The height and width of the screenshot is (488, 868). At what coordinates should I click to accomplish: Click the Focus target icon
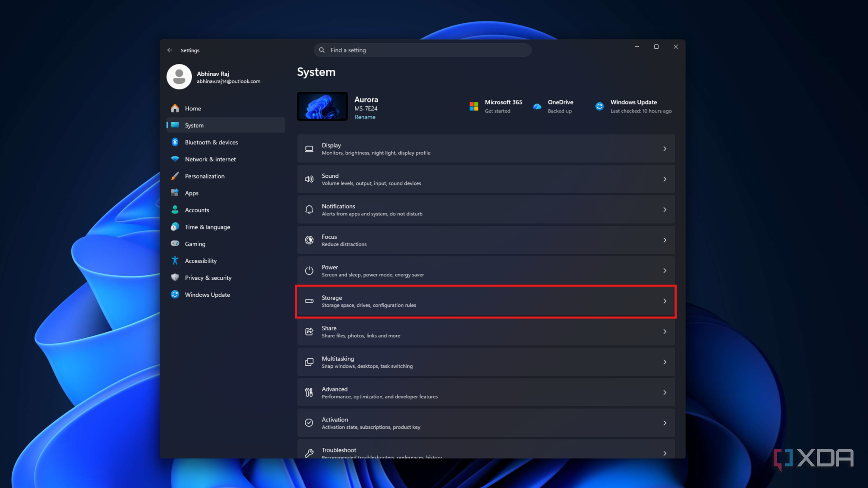click(x=309, y=240)
